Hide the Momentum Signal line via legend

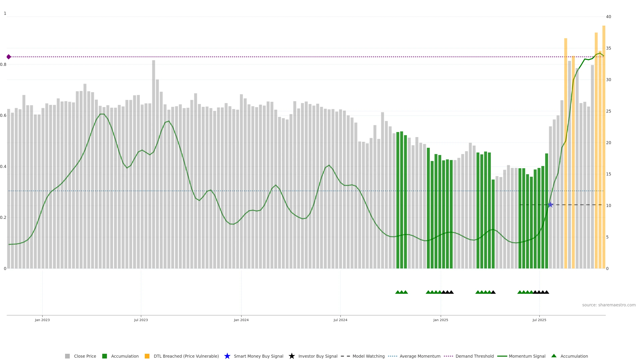[527, 356]
